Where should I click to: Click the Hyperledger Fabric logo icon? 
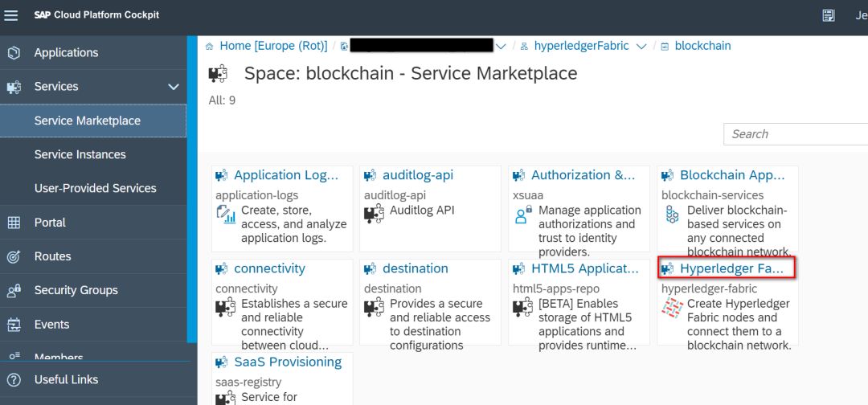[672, 308]
